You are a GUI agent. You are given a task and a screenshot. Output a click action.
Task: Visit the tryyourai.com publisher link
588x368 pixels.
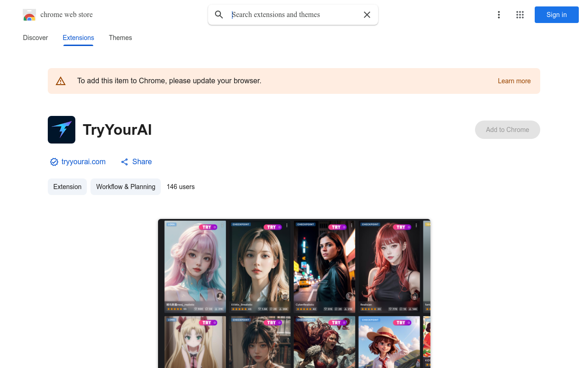[x=84, y=162]
